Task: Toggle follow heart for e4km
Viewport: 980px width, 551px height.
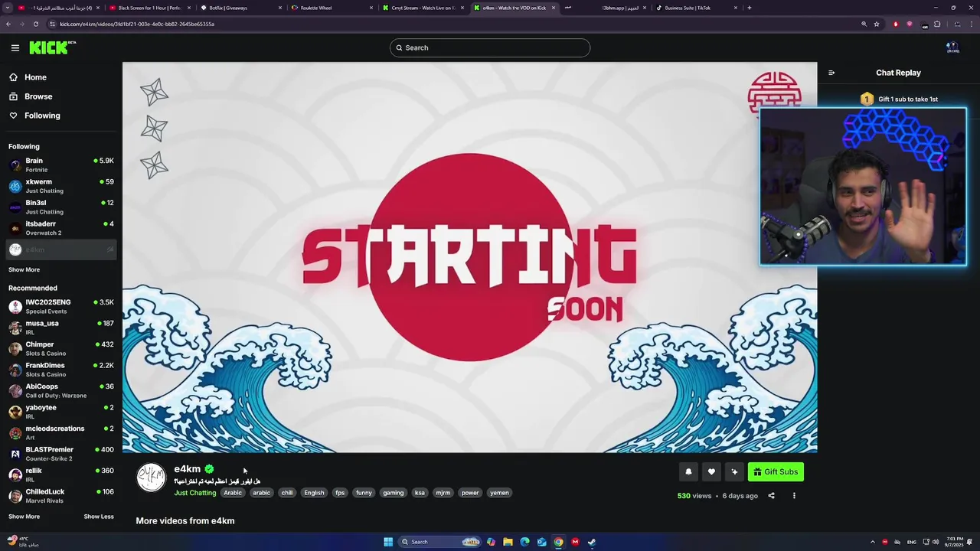Action: point(711,472)
